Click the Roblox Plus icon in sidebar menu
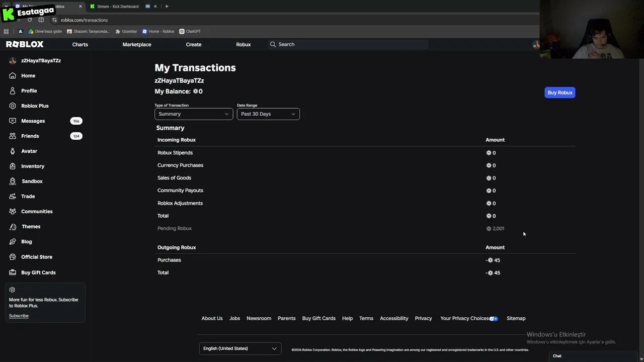 pos(12,106)
